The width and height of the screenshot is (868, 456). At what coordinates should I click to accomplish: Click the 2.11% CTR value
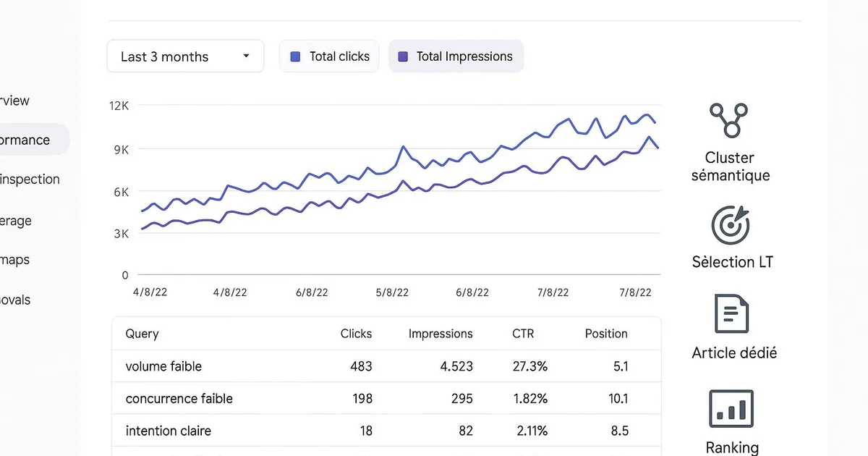532,431
